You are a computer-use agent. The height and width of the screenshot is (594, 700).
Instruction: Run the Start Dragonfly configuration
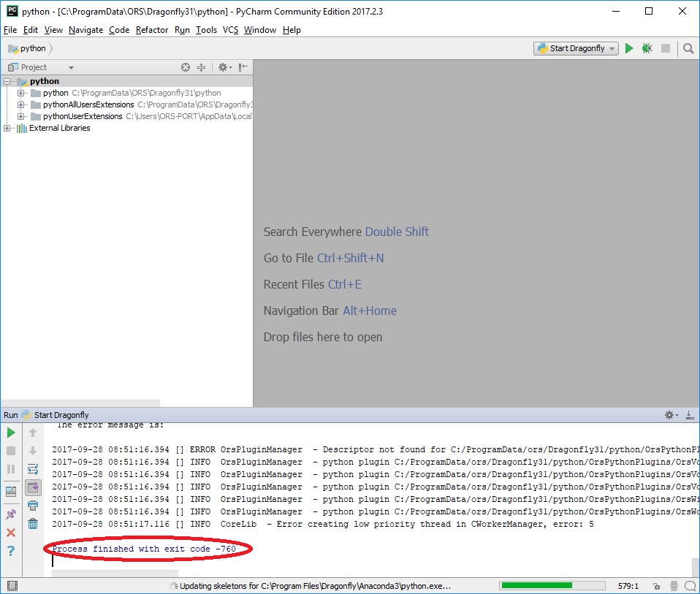629,47
